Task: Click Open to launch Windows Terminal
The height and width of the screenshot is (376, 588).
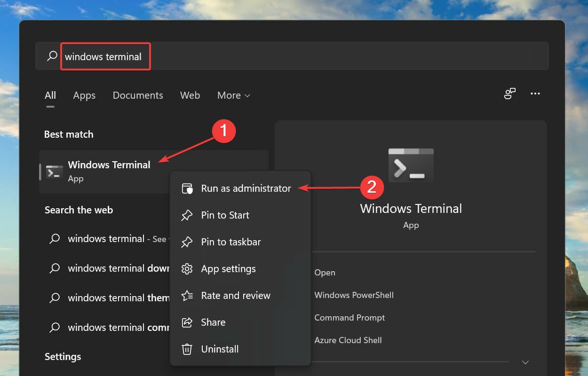Action: pyautogui.click(x=325, y=273)
